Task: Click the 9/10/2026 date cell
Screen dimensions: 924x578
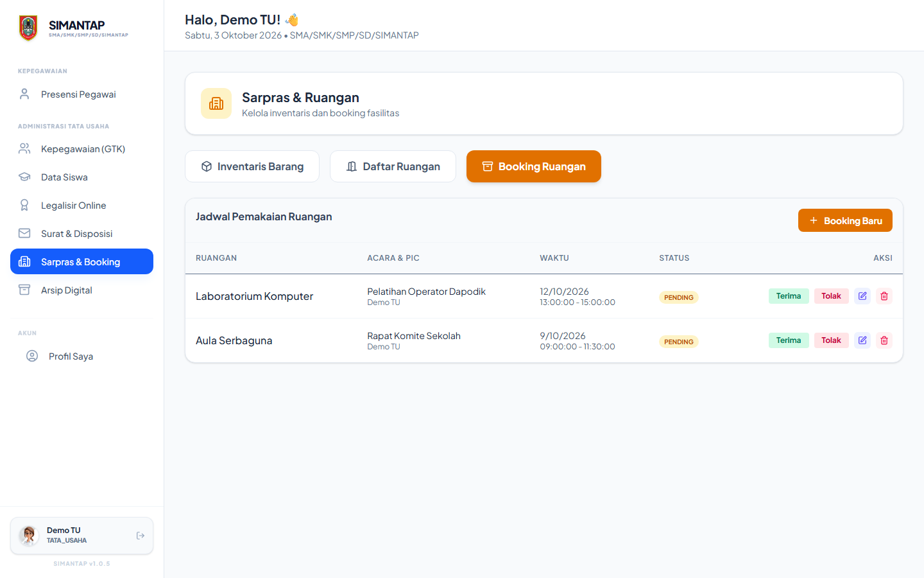Action: coord(563,336)
